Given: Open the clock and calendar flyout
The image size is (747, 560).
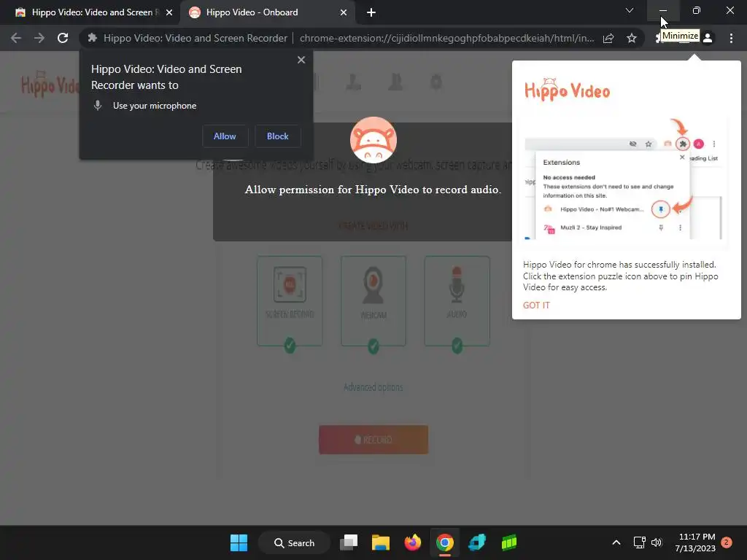Looking at the screenshot, I should click(x=695, y=542).
